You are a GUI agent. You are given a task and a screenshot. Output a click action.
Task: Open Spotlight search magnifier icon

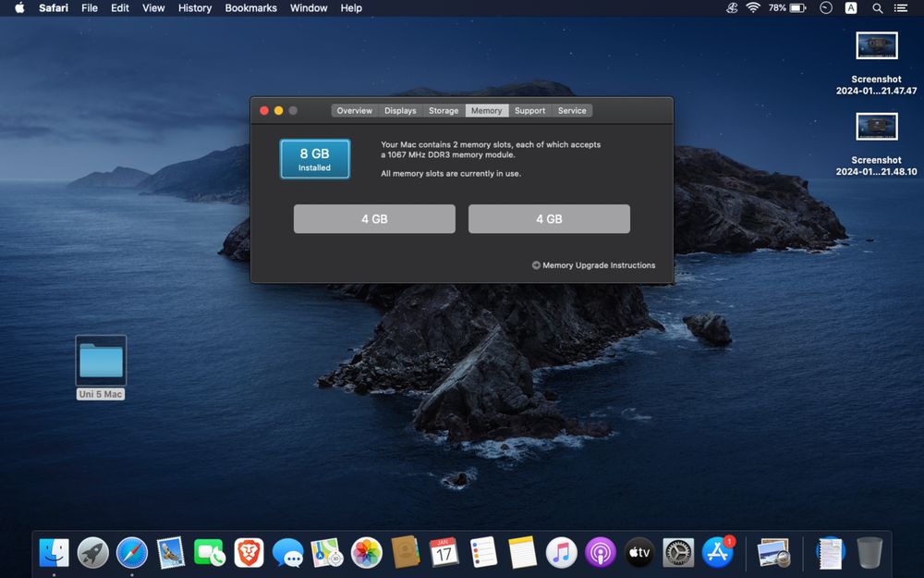(x=878, y=8)
